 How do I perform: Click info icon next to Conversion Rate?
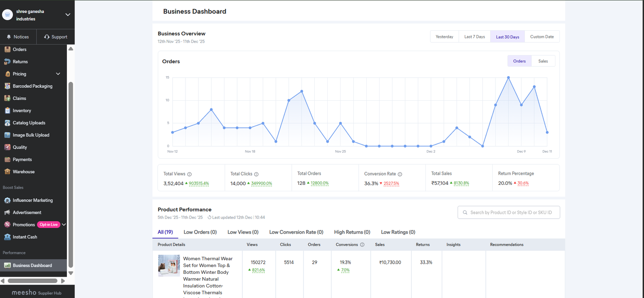pyautogui.click(x=400, y=174)
